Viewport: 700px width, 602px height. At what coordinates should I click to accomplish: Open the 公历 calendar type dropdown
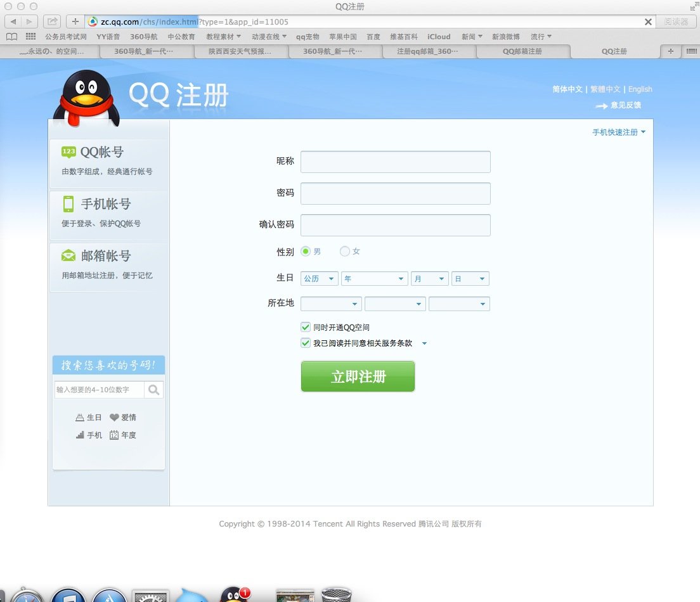click(x=318, y=278)
